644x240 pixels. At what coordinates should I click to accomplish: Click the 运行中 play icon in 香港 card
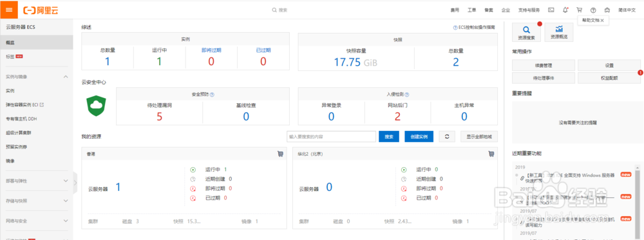[193, 169]
